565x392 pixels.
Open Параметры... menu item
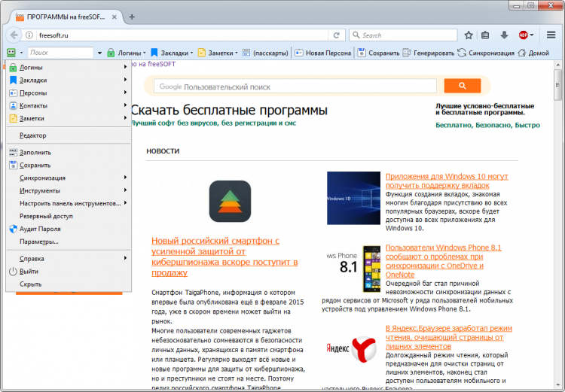[69, 242]
